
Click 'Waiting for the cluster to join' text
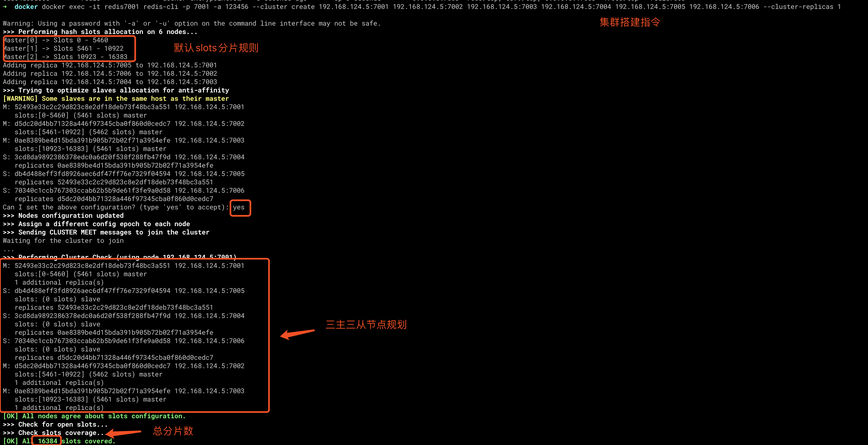pyautogui.click(x=63, y=241)
